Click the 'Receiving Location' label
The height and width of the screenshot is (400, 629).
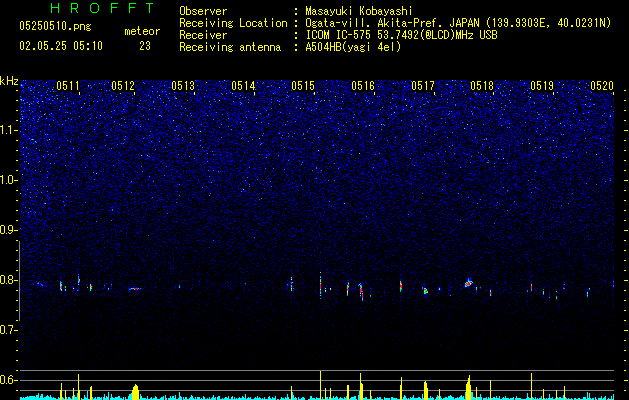(233, 23)
